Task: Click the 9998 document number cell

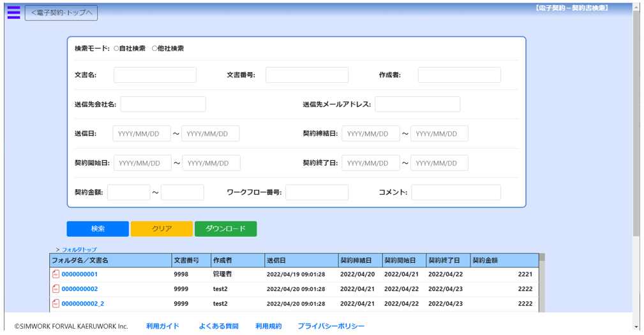Action: tap(181, 274)
